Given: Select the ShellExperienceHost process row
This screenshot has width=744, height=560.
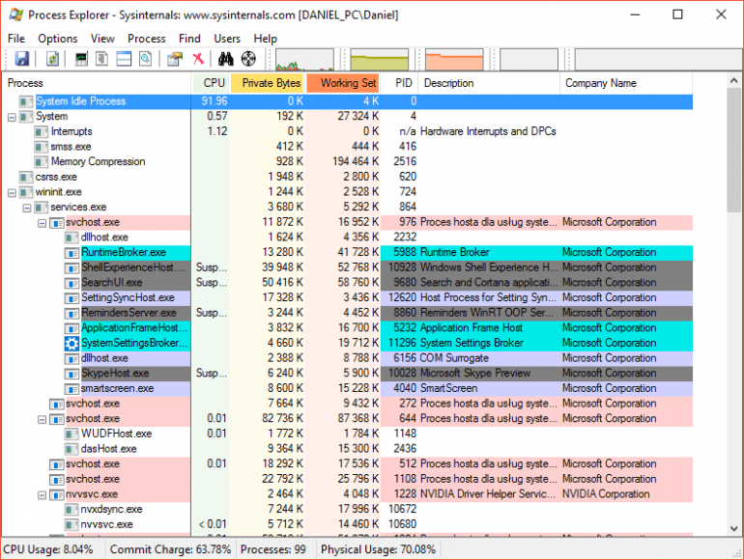Looking at the screenshot, I should click(347, 267).
